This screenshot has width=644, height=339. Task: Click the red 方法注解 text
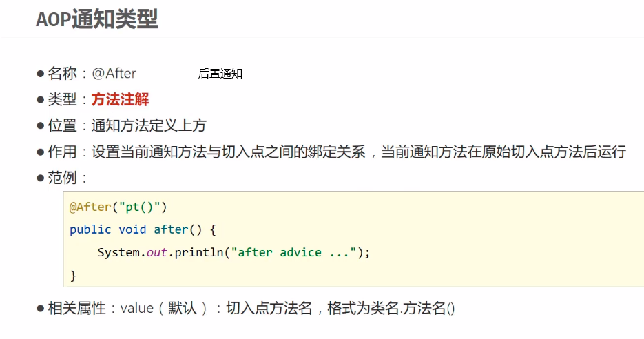[x=120, y=99]
